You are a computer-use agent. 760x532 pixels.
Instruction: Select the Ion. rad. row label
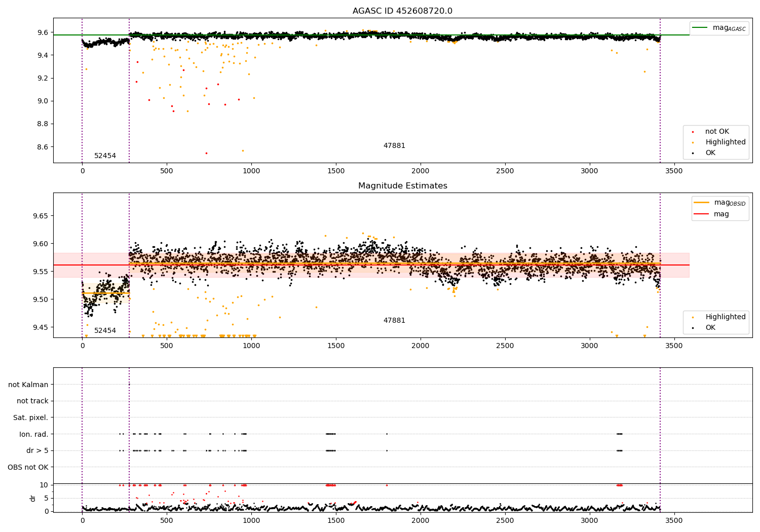tap(34, 434)
